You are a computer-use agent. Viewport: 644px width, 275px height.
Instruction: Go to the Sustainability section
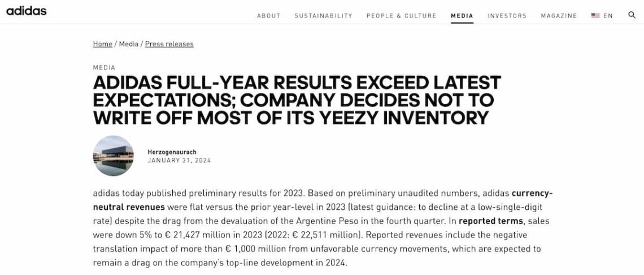(323, 16)
